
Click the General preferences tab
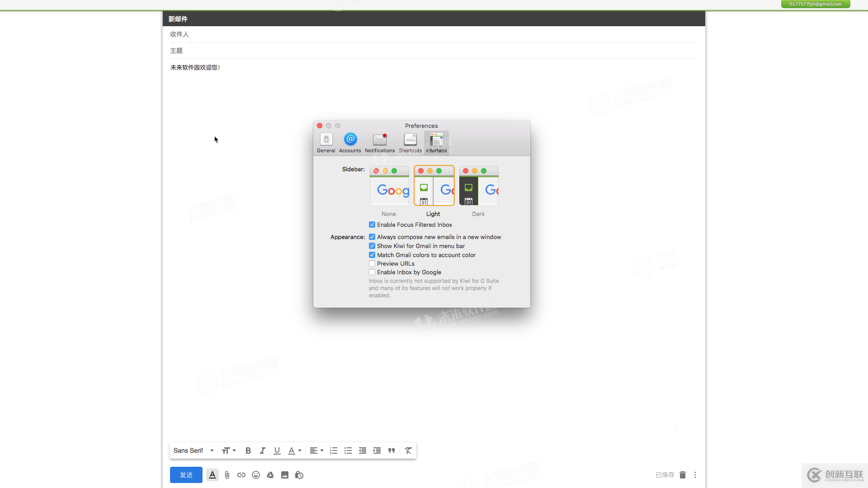click(326, 142)
